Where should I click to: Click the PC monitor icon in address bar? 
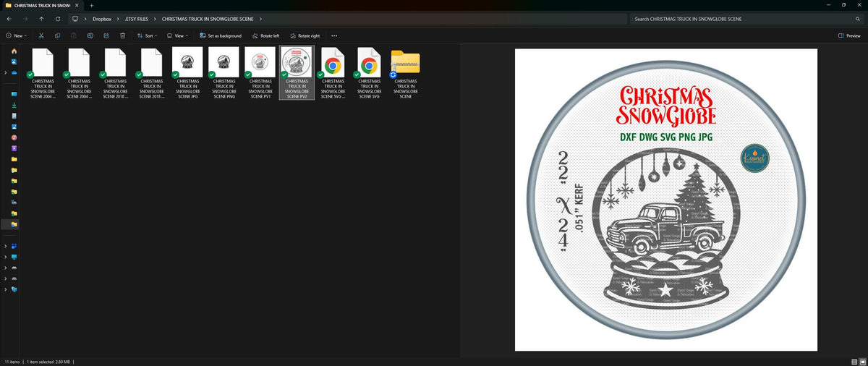[x=75, y=19]
